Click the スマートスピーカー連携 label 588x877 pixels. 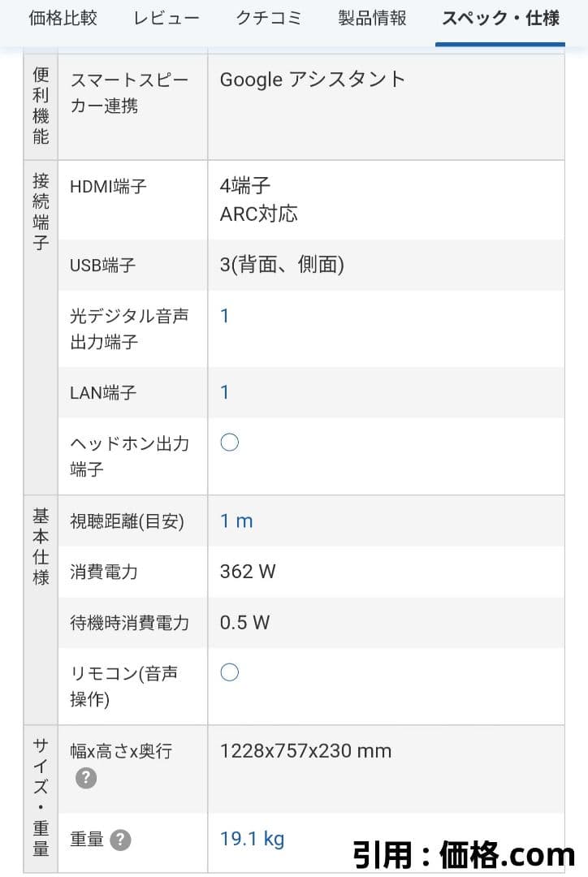129,93
